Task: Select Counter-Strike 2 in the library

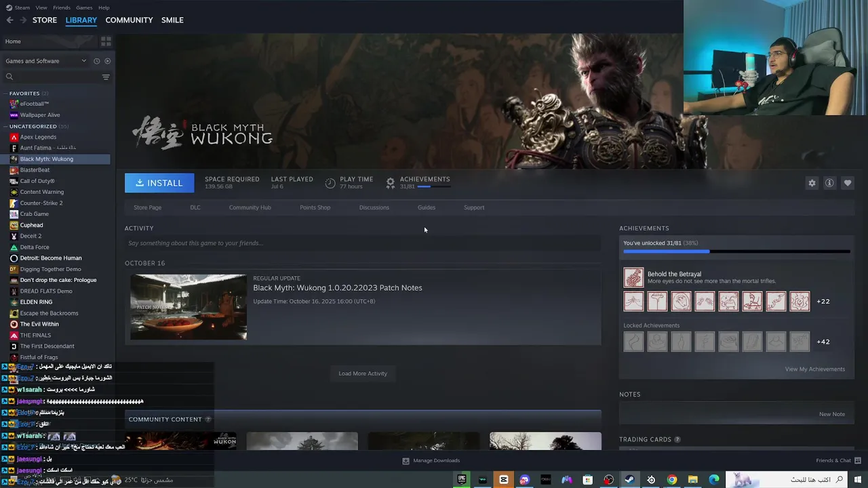Action: tap(41, 203)
